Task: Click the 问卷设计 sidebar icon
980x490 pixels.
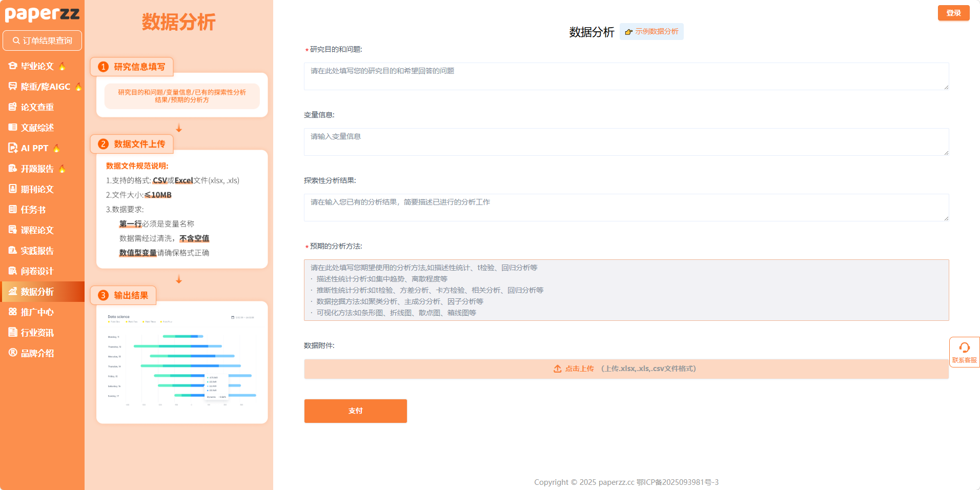Action: tap(13, 271)
